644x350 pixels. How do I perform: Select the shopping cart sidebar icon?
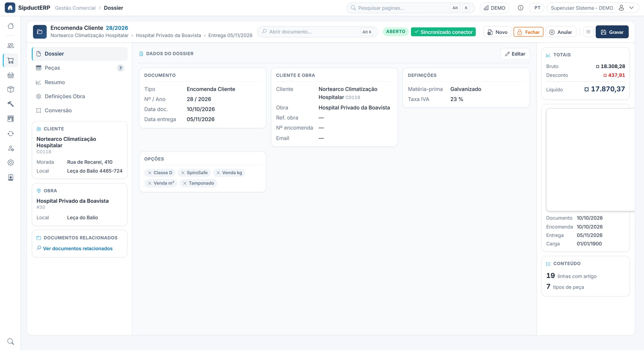pos(11,61)
